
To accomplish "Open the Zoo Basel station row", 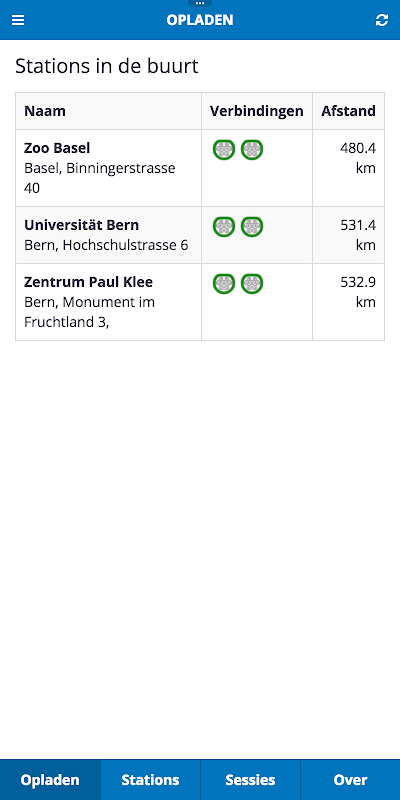I will pyautogui.click(x=200, y=168).
